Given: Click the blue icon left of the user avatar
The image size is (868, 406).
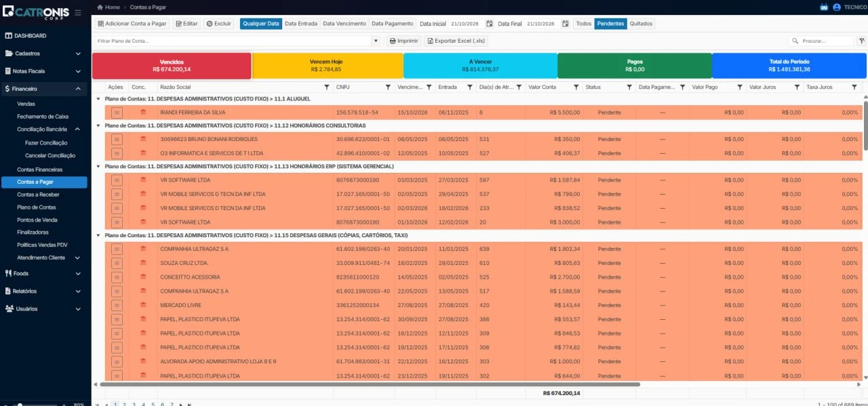Looking at the screenshot, I should (824, 7).
